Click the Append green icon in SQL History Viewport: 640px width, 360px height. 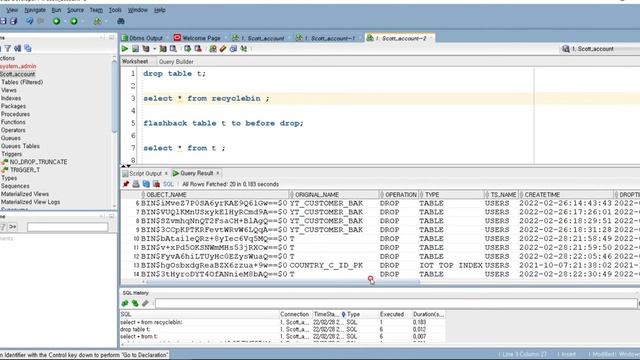click(x=125, y=303)
